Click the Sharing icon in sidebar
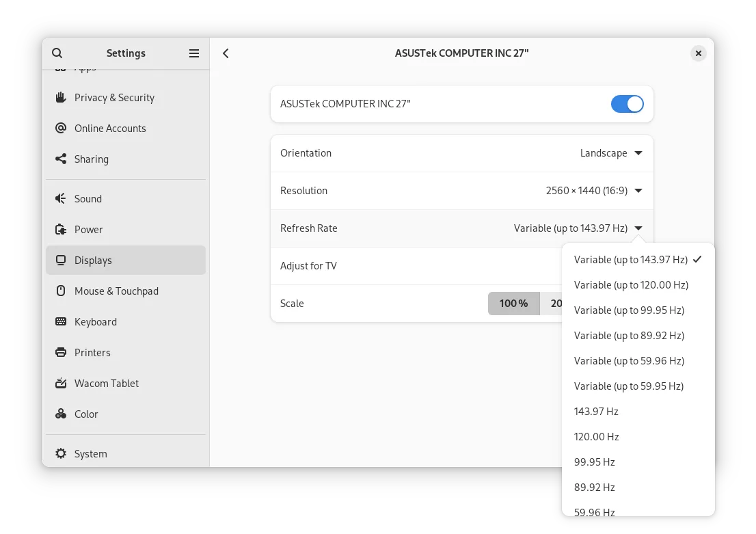The height and width of the screenshot is (534, 756). point(61,159)
